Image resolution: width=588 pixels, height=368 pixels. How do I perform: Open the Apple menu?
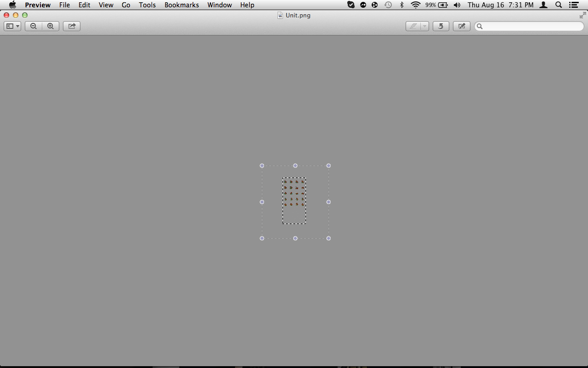(x=12, y=5)
